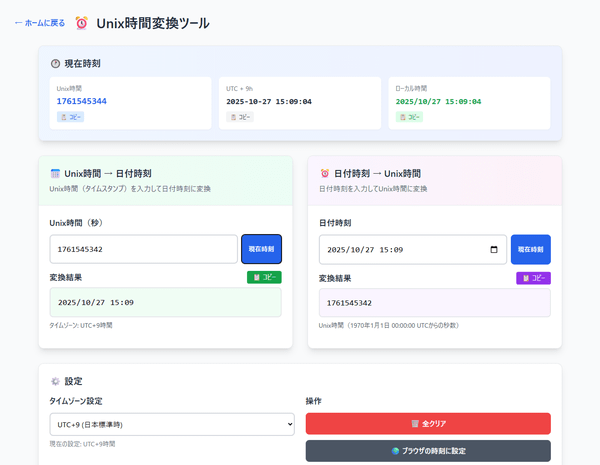600x465 pixels.
Task: Click ブラウザの時刻に設定 button
Action: 428,451
